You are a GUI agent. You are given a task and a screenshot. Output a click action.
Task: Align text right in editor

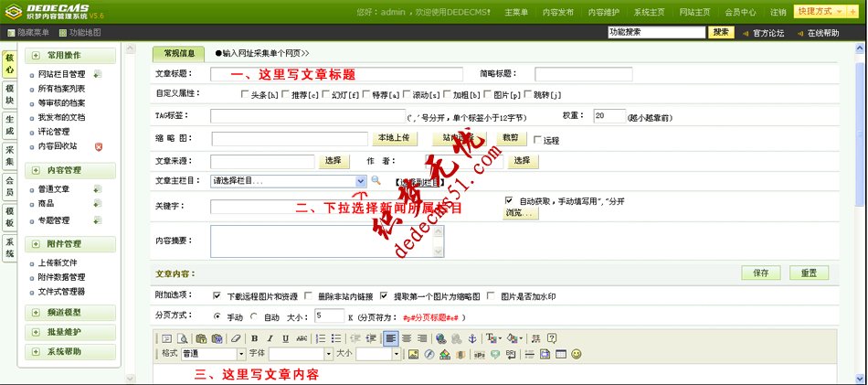422,338
